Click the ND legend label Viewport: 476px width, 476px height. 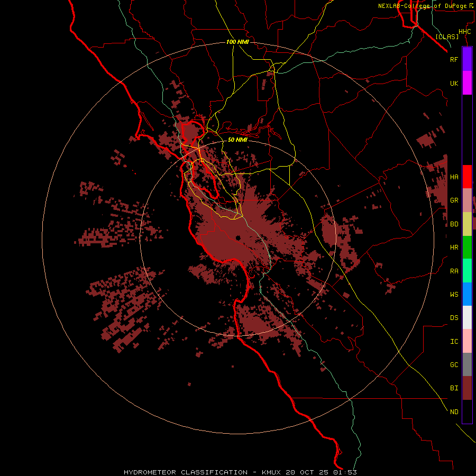click(x=454, y=412)
